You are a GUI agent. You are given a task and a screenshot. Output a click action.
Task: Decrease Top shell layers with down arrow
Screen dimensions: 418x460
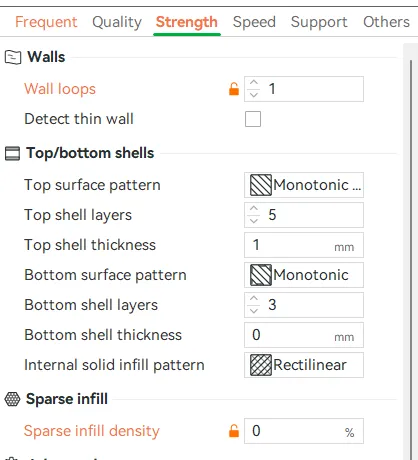tap(254, 221)
